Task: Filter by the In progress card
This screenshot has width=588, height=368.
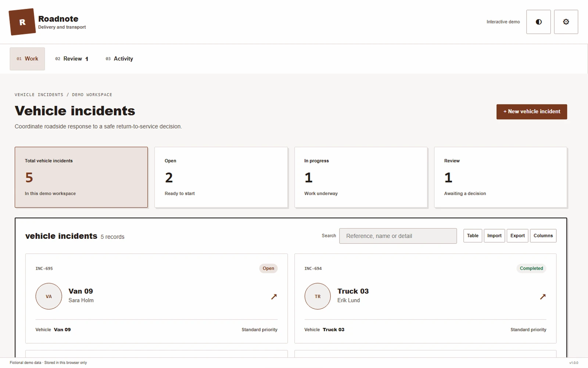Action: point(361,177)
